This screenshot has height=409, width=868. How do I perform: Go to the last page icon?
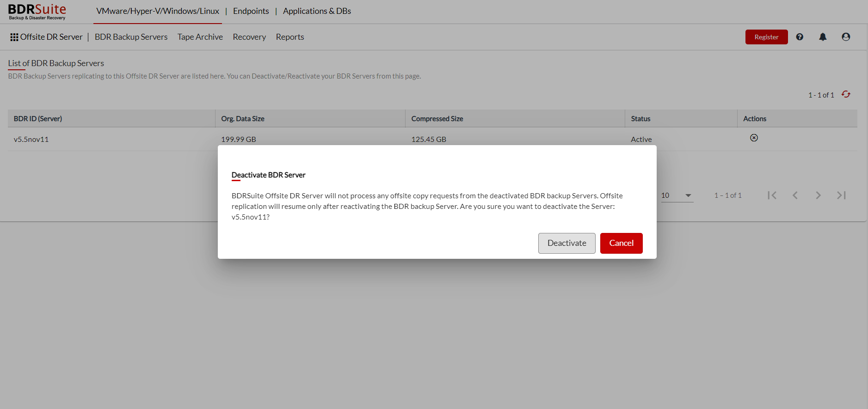(x=841, y=195)
